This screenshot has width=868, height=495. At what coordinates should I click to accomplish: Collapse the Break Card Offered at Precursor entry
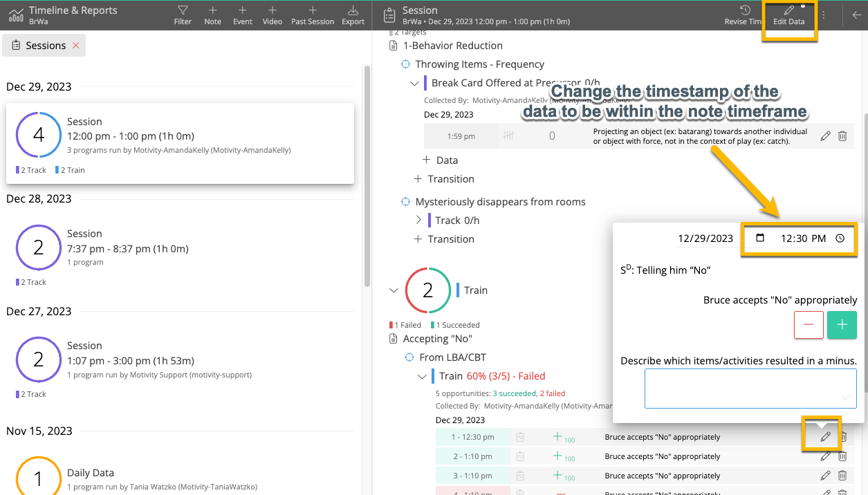click(414, 82)
